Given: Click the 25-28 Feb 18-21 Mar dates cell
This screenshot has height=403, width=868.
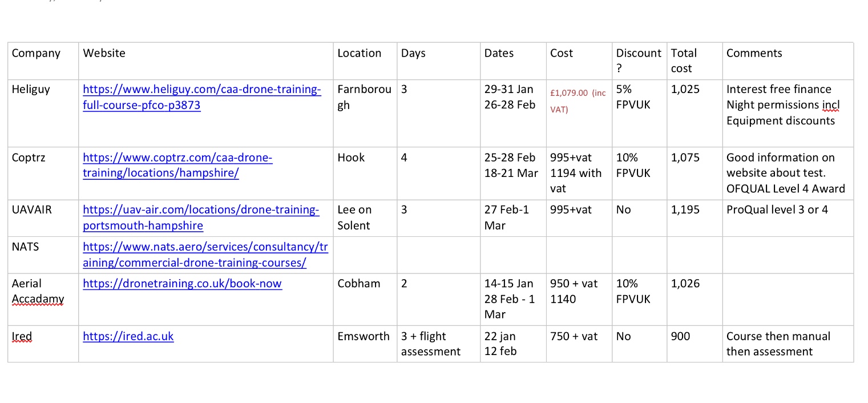Looking at the screenshot, I should pyautogui.click(x=513, y=173).
